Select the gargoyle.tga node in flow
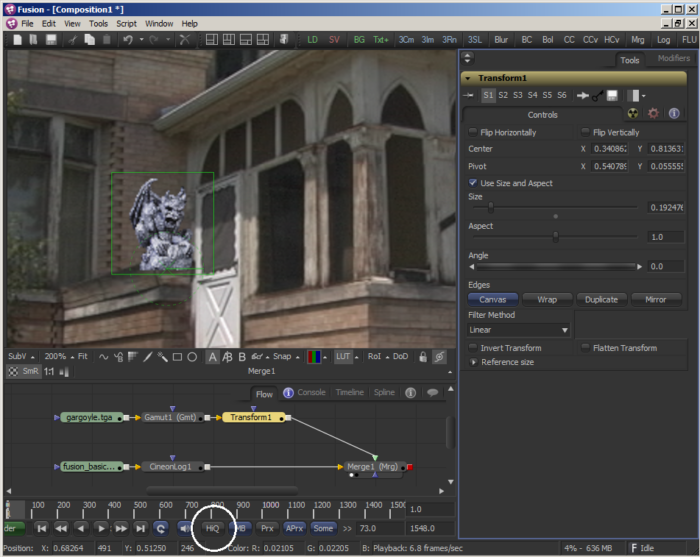 (x=90, y=418)
